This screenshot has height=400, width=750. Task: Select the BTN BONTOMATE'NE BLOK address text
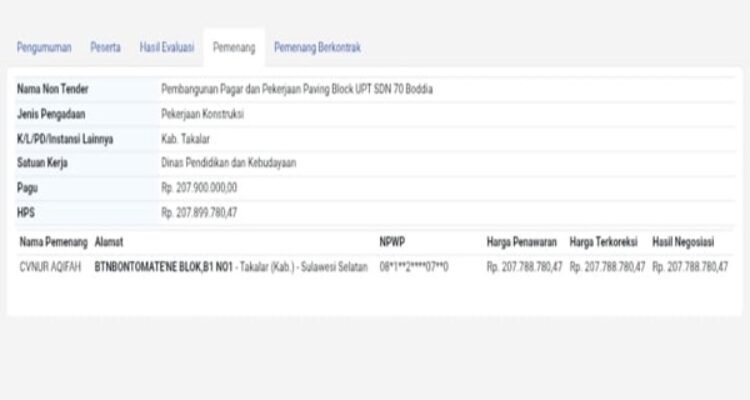click(164, 267)
